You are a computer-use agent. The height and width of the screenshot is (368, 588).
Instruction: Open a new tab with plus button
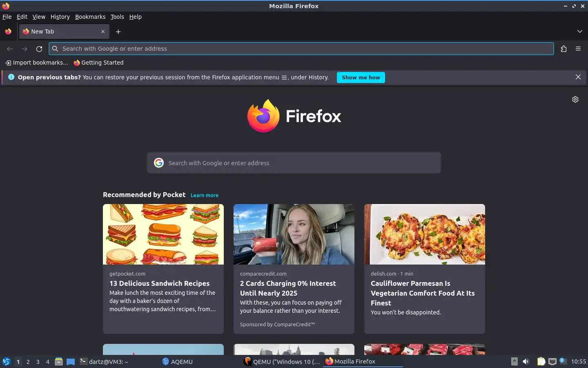[x=118, y=31]
